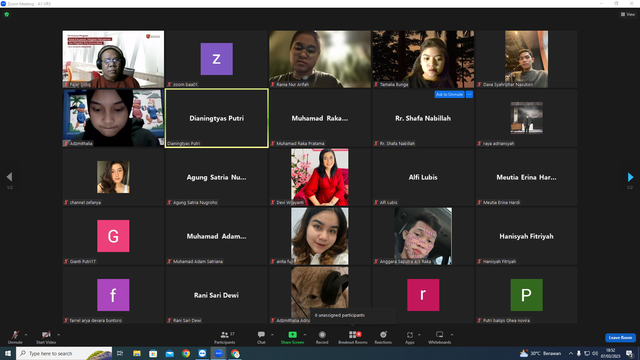Open more options on Rr. Shafa Nabillah tile
This screenshot has width=640, height=360.
[469, 94]
